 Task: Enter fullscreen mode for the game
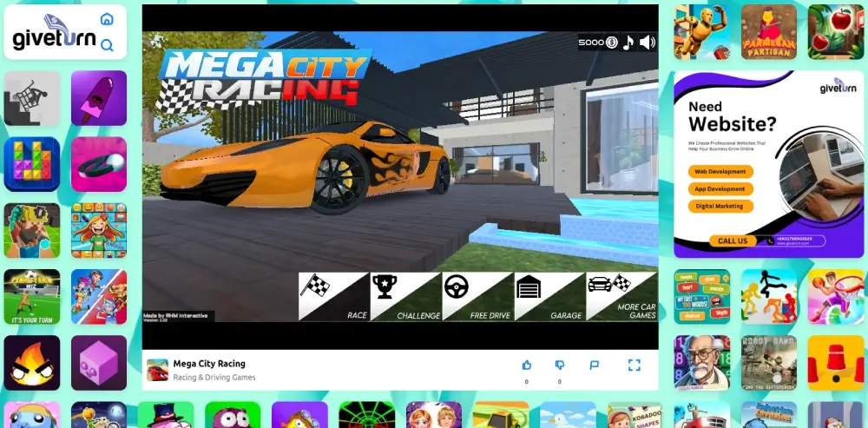635,365
